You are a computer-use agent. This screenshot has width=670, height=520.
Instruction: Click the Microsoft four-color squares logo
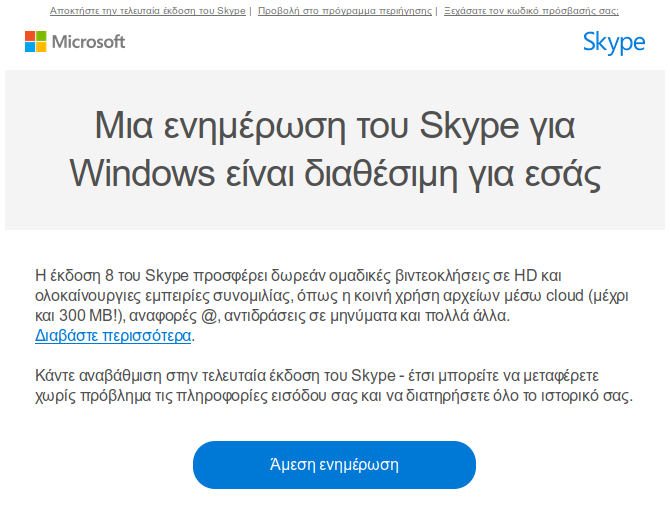coord(35,41)
